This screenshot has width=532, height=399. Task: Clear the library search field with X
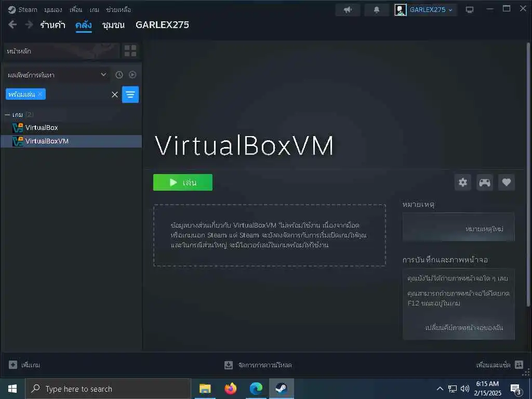click(115, 95)
